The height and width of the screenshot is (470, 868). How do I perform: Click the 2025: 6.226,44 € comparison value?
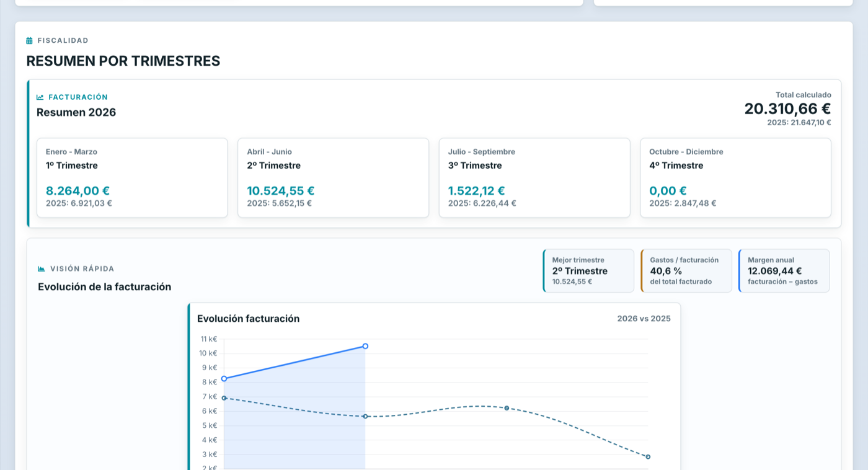pyautogui.click(x=482, y=203)
